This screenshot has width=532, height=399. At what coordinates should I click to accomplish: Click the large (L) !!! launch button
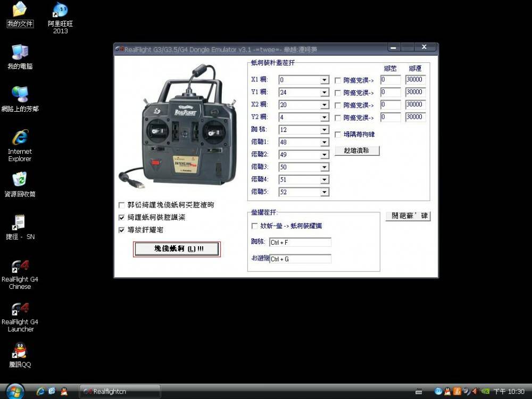click(177, 249)
